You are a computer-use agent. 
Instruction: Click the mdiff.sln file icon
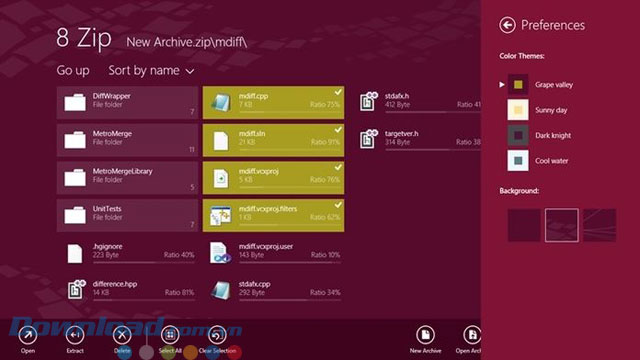pos(221,141)
